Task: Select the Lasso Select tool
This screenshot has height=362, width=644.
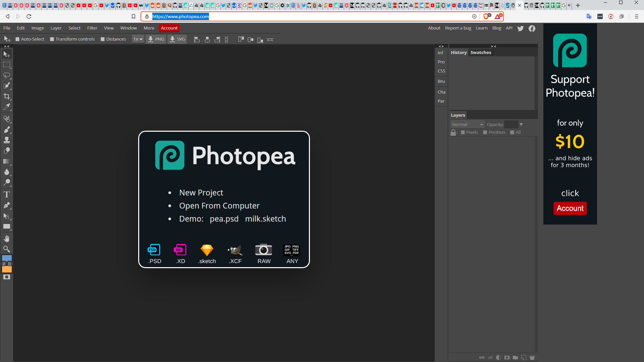Action: (x=7, y=75)
